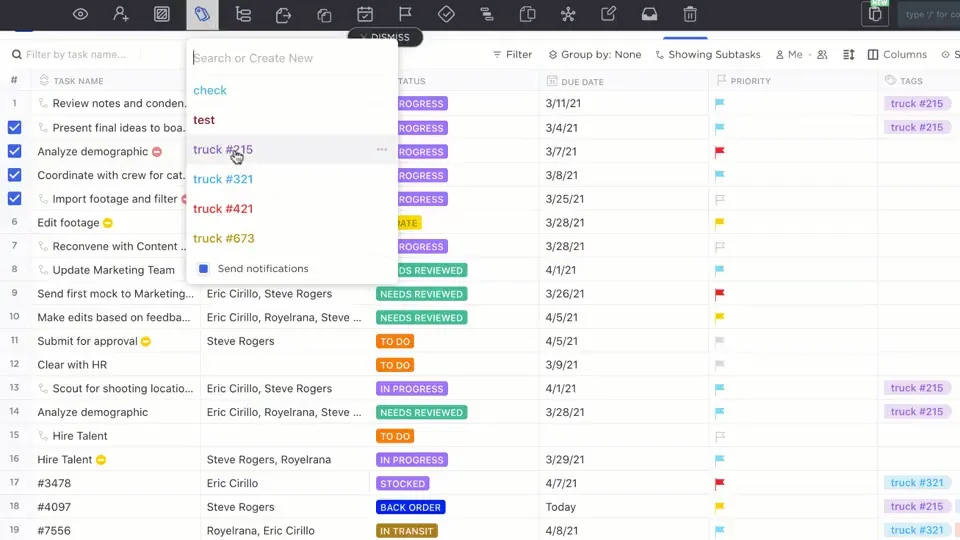Viewport: 960px width, 540px height.
Task: Click the empty priority flag on Hire Talent row 15
Action: (720, 436)
